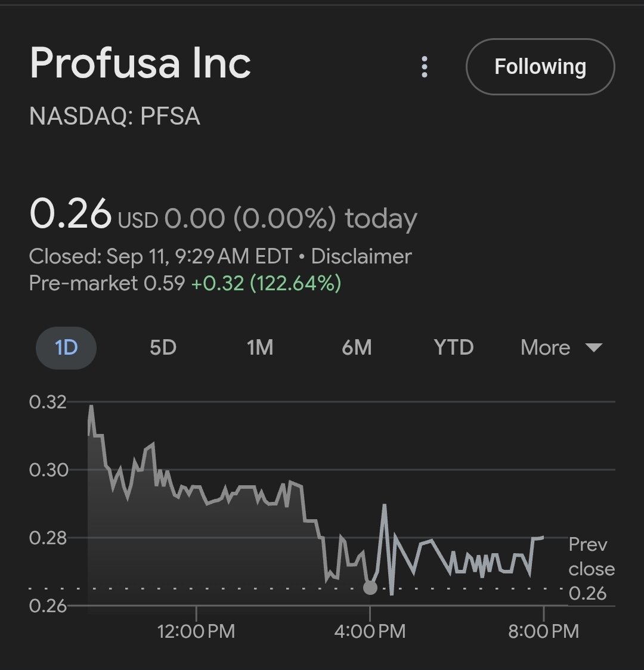This screenshot has height=670, width=644.
Task: Click the More dropdown arrow icon
Action: [593, 348]
